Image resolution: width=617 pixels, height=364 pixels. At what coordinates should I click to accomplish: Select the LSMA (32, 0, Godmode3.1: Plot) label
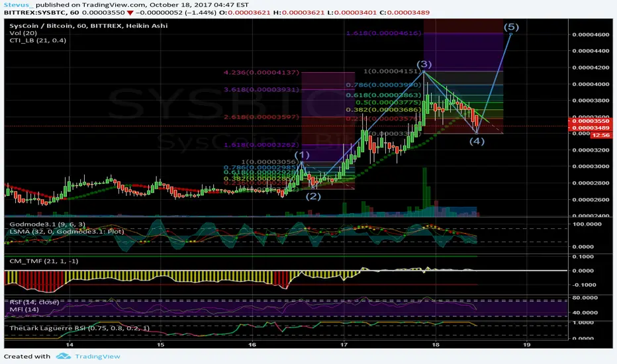67,232
